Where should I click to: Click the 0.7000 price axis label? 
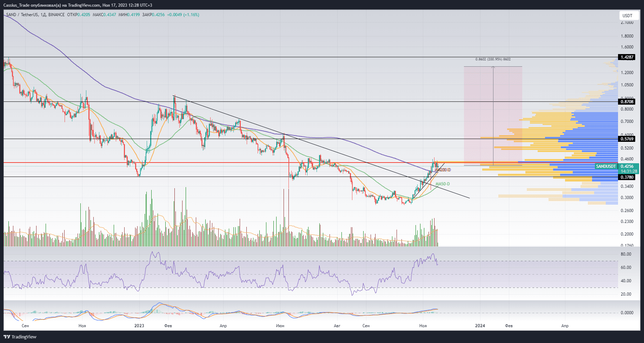coord(627,121)
